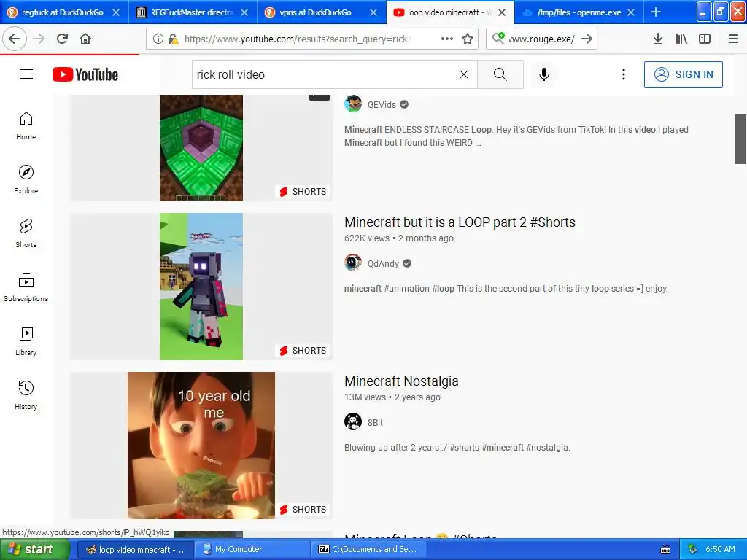Run search with magnifier button
This screenshot has height=560, width=747.
coord(500,74)
